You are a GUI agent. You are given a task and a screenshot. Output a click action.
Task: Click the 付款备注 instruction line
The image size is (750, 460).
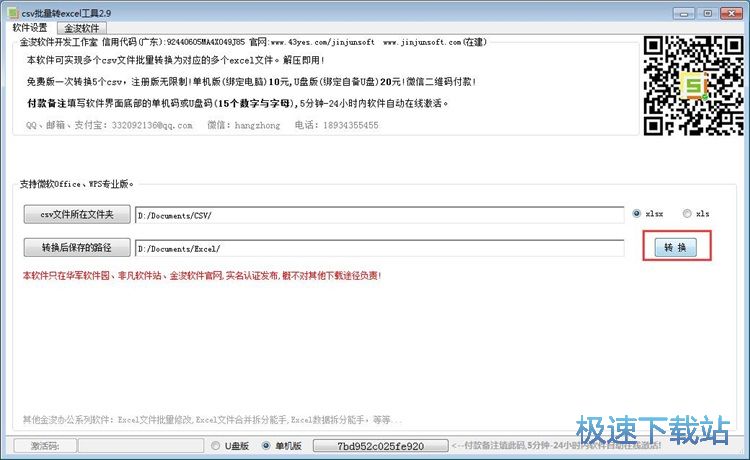[238, 103]
